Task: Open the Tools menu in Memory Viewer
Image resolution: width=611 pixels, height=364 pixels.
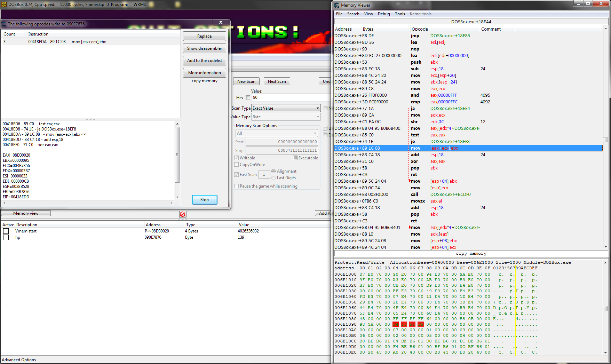Action: pyautogui.click(x=400, y=14)
